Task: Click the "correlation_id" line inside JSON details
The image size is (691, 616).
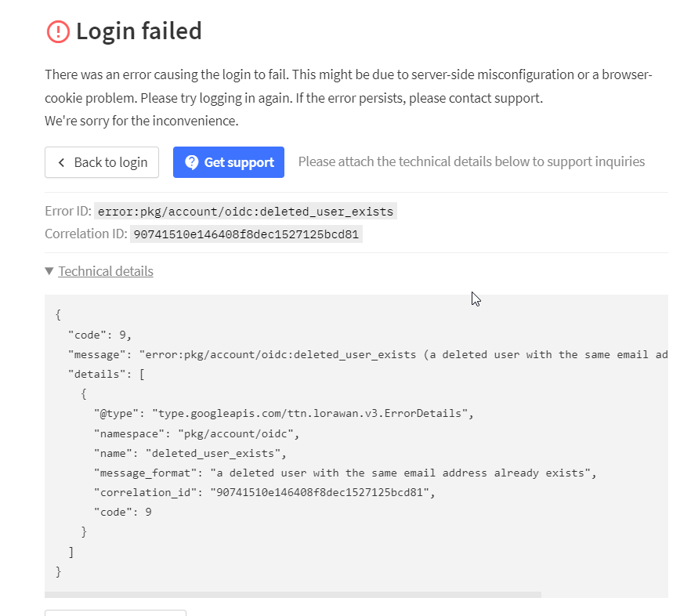Action: click(x=265, y=492)
